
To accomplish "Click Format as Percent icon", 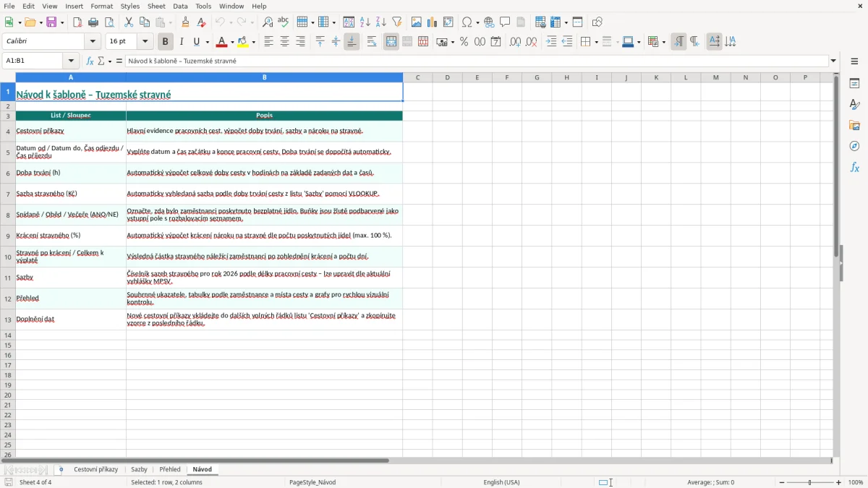I will click(464, 42).
